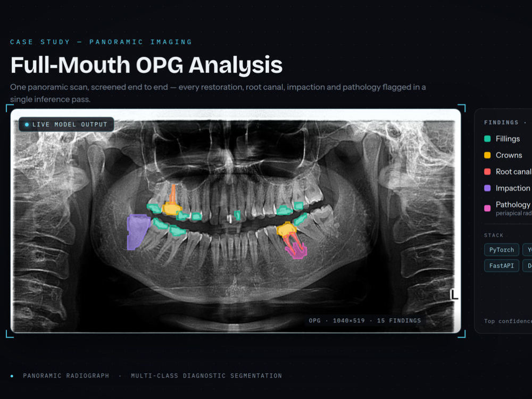Select the Crowns legend label
Screen dimensions: 532x399
coord(509,155)
